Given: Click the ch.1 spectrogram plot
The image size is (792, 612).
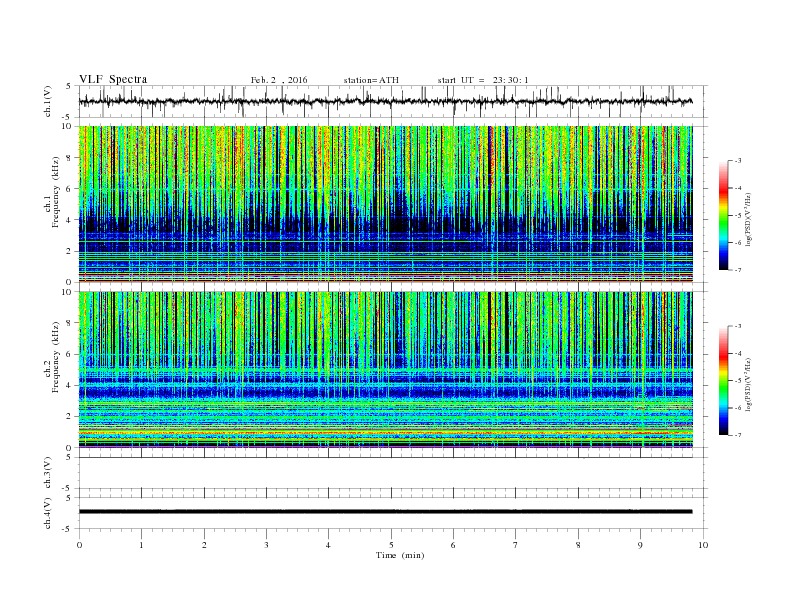Looking at the screenshot, I should 385,204.
